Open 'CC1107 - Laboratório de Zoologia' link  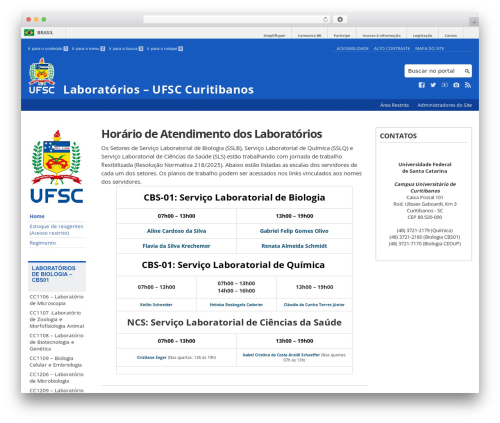[57, 319]
